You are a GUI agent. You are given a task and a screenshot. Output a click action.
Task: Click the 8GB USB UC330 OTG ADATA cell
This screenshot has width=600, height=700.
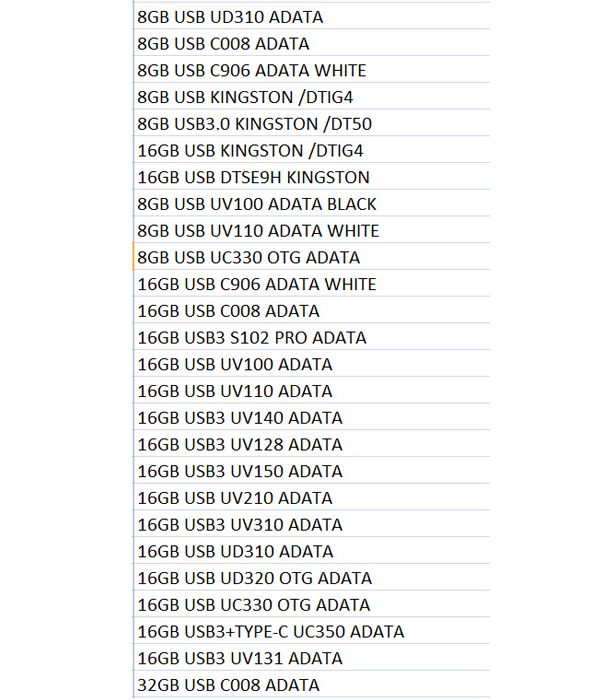pos(312,257)
